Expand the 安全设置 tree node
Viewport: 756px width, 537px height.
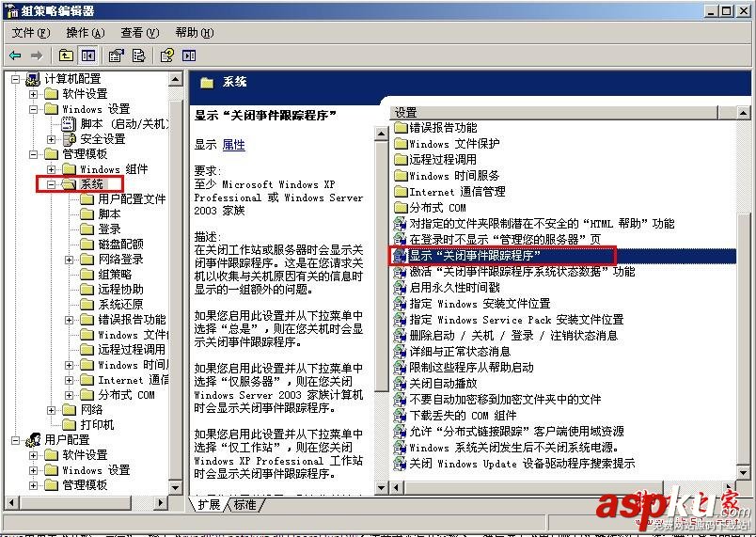click(51, 139)
